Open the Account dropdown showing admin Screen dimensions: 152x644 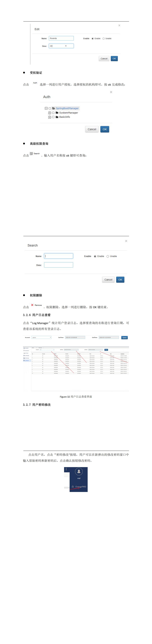(41, 338)
